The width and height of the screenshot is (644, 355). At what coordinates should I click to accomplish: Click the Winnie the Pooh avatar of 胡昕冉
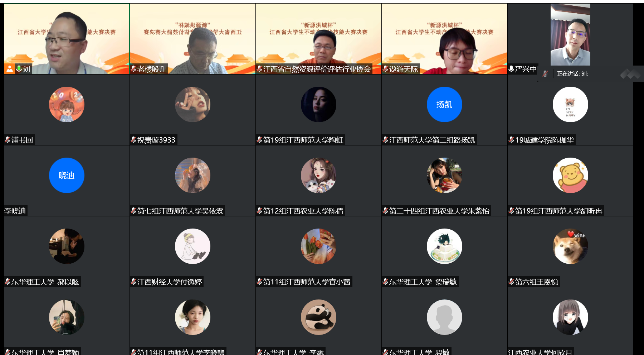click(x=570, y=175)
